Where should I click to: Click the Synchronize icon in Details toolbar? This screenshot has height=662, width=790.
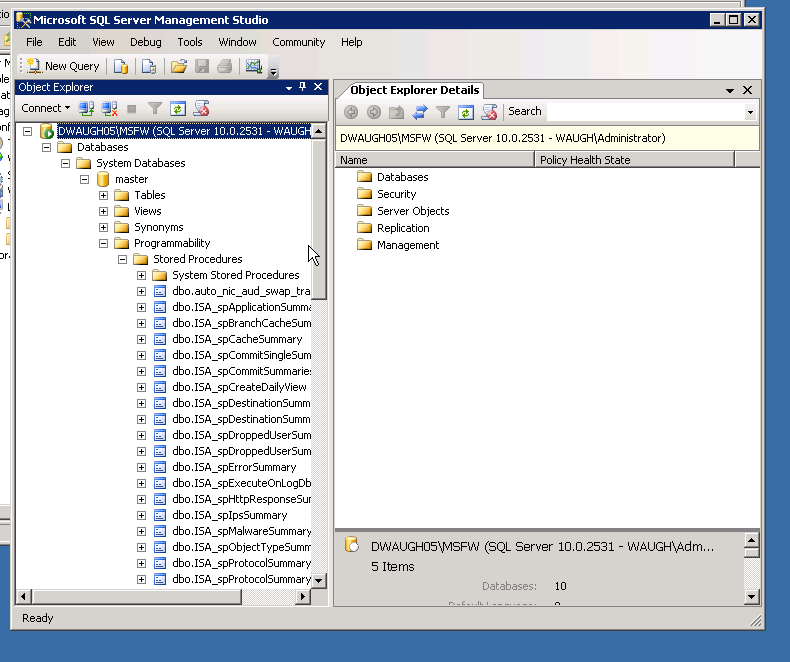[x=420, y=112]
